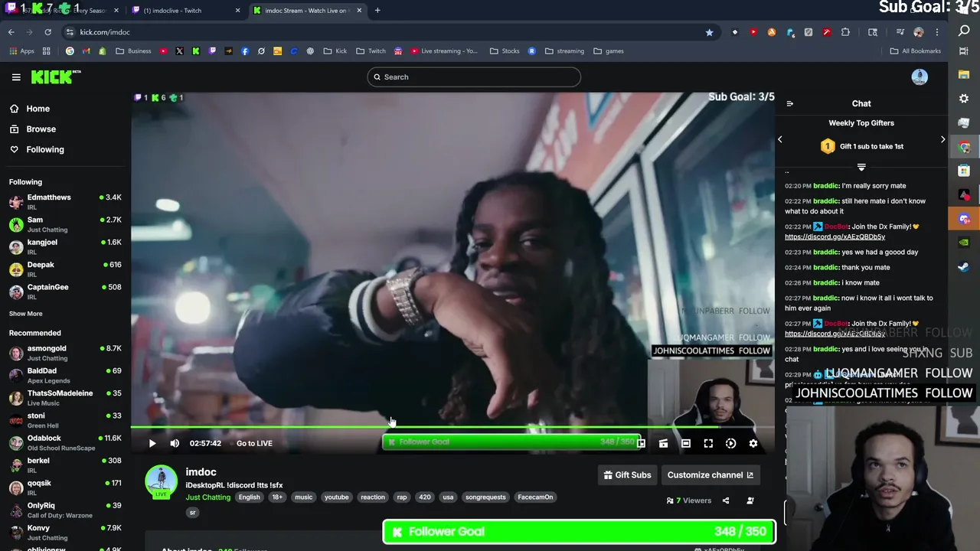This screenshot has width=980, height=551.
Task: Open Chrome three-dot menu
Action: click(936, 32)
